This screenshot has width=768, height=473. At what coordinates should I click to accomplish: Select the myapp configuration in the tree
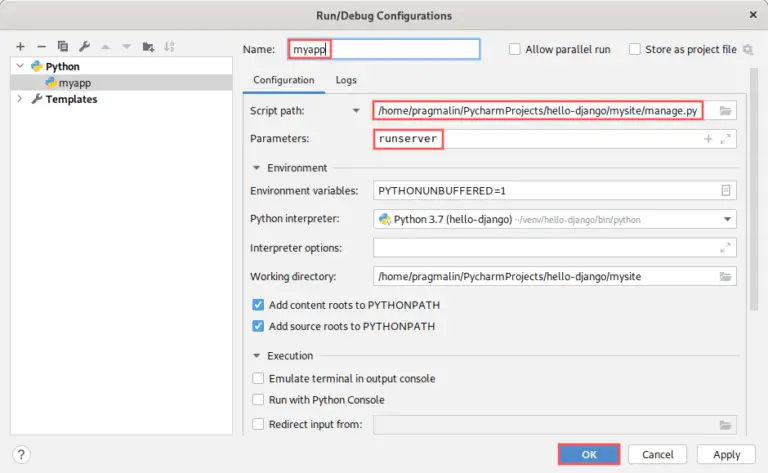pos(121,83)
